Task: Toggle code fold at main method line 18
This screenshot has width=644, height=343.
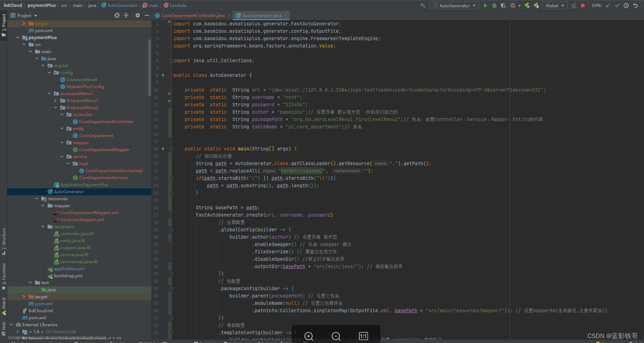Action: [x=172, y=149]
